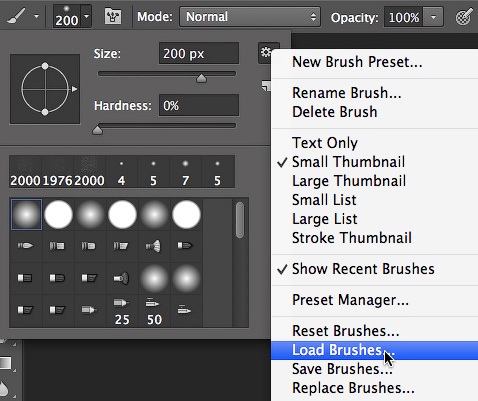Open the brush panel toggle folder icon
The image size is (478, 401).
coord(113,16)
